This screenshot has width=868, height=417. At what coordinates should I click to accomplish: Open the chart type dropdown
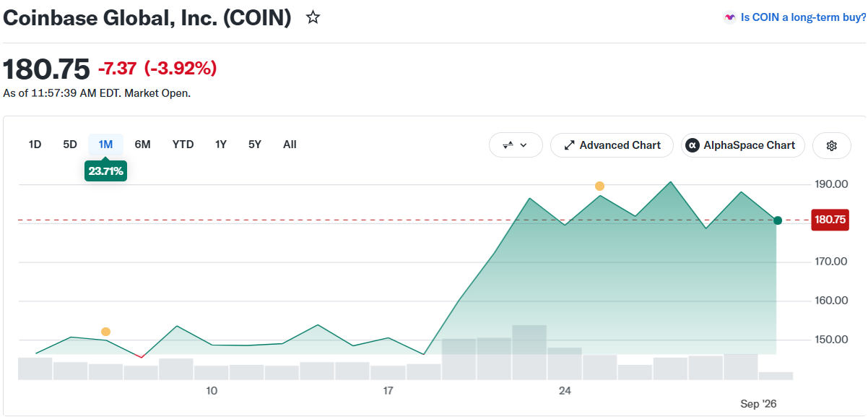click(515, 145)
